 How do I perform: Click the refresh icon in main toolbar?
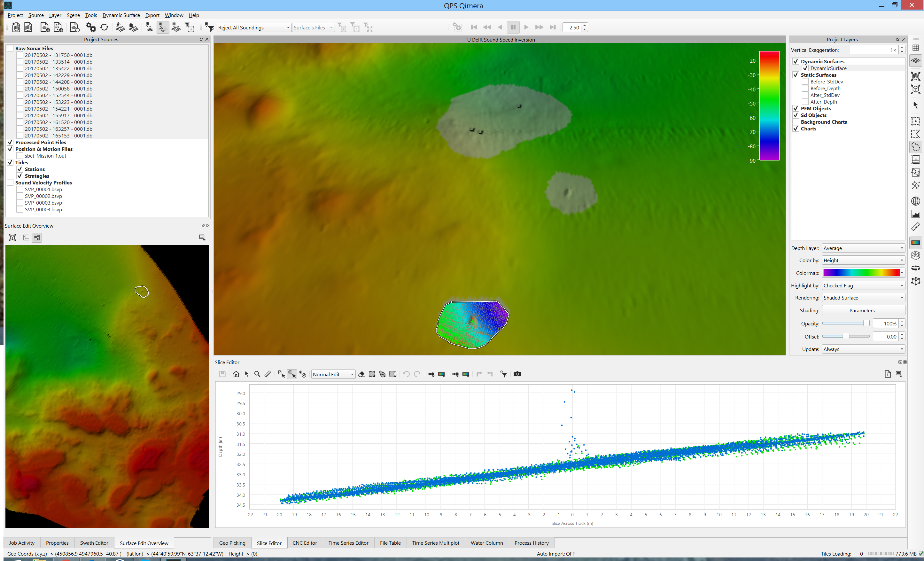[x=104, y=27]
